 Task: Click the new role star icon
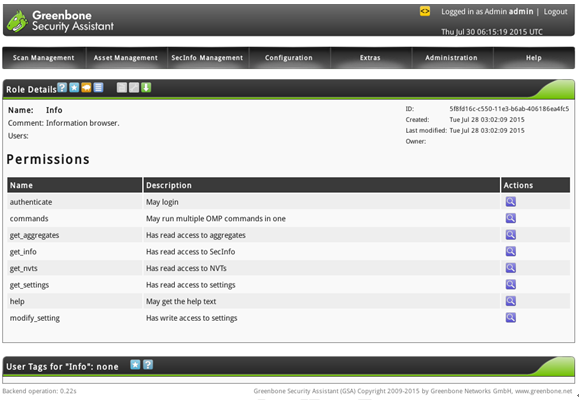point(74,88)
